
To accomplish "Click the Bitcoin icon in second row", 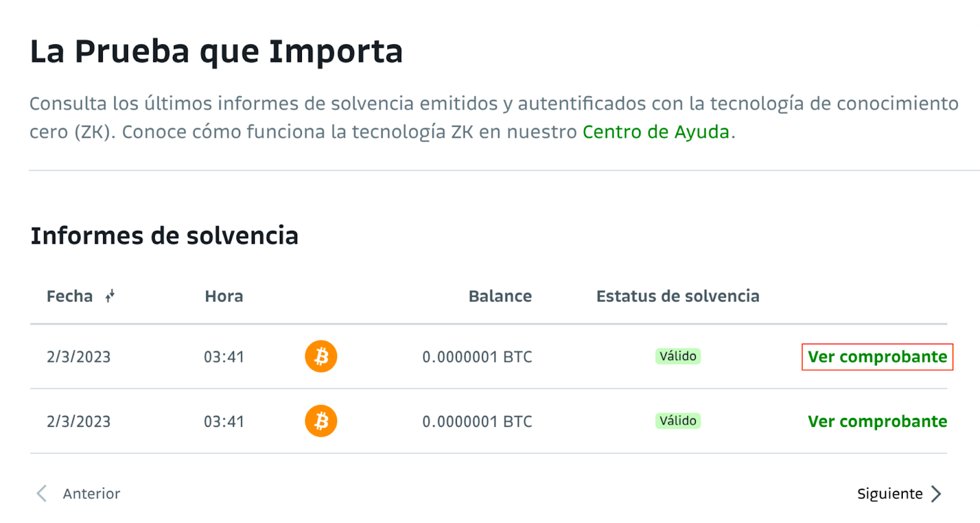I will coord(321,421).
